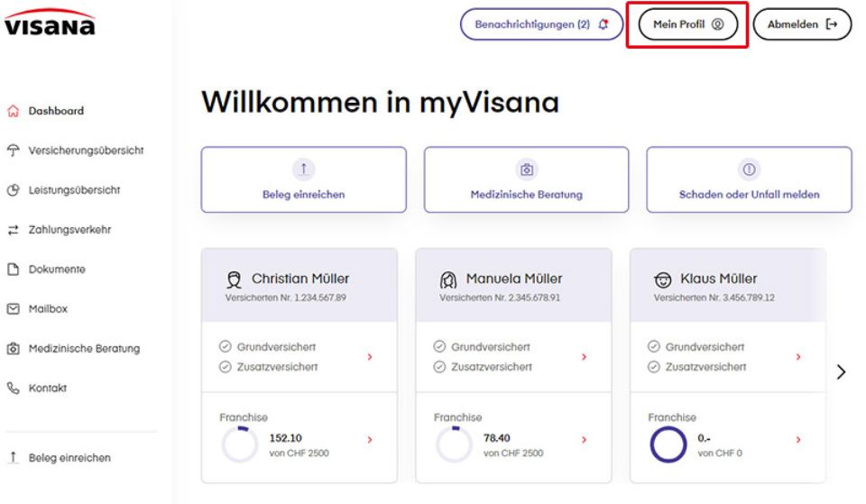Click the upload icon above Beleg einreichen
The image size is (866, 504).
[303, 169]
